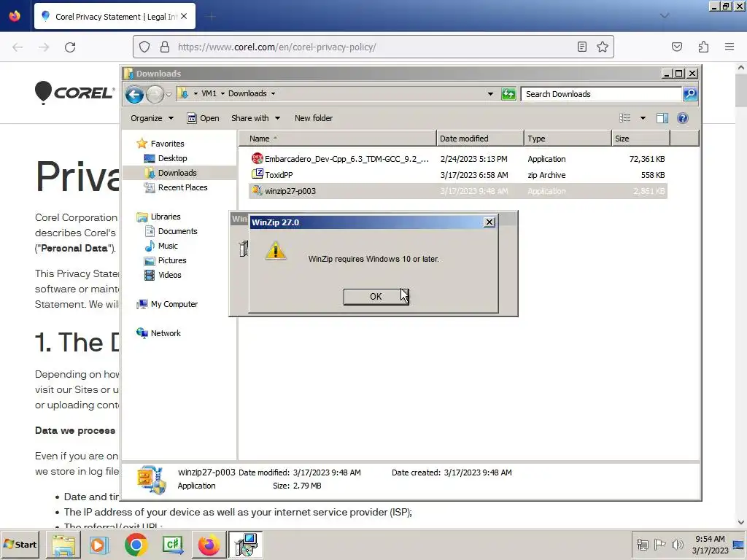Screen dimensions: 747x560
Task: Open the C# taskbar icon
Action: 172,545
